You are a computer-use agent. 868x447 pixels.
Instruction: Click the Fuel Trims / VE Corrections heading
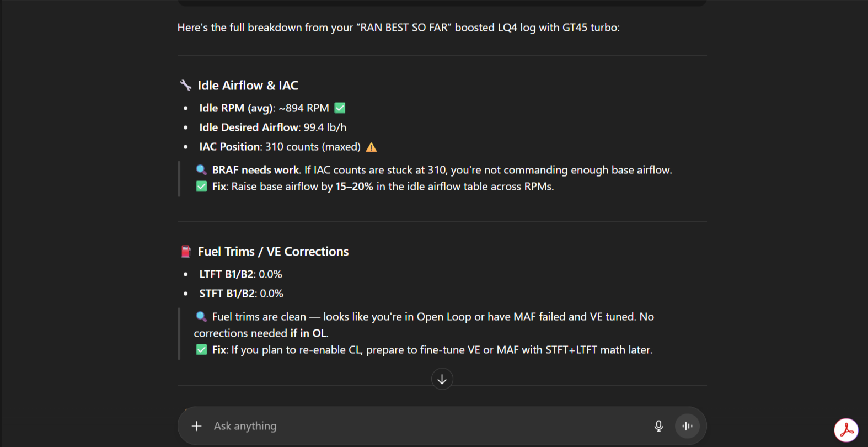[x=273, y=252]
